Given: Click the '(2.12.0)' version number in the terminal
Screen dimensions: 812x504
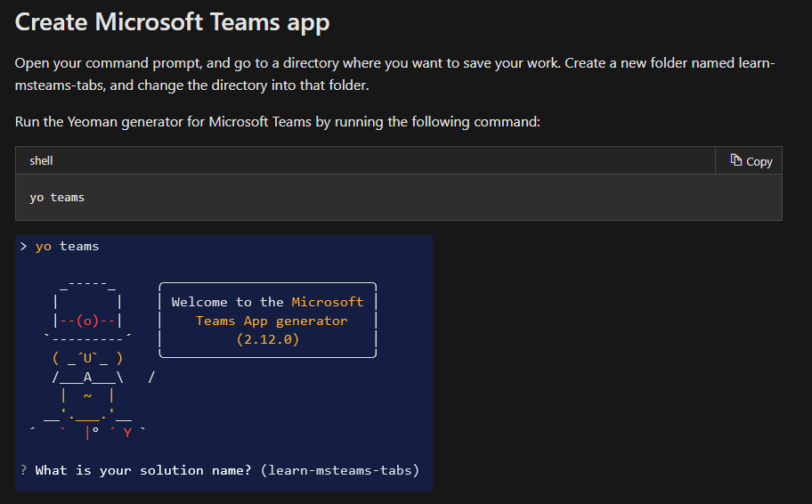Looking at the screenshot, I should pyautogui.click(x=268, y=340).
